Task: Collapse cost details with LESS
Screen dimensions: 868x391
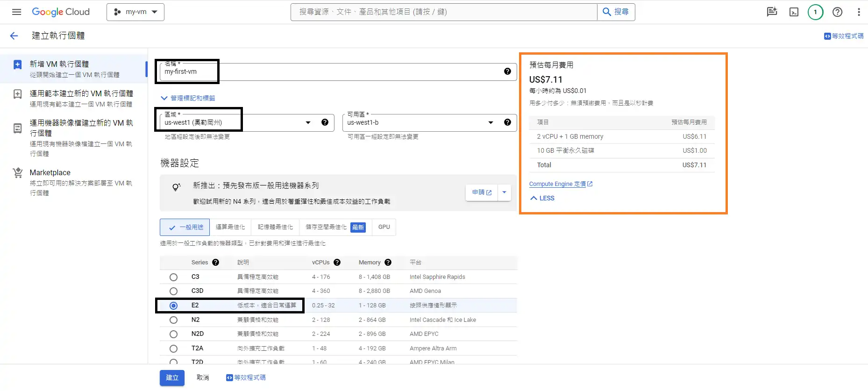Action: tap(542, 198)
